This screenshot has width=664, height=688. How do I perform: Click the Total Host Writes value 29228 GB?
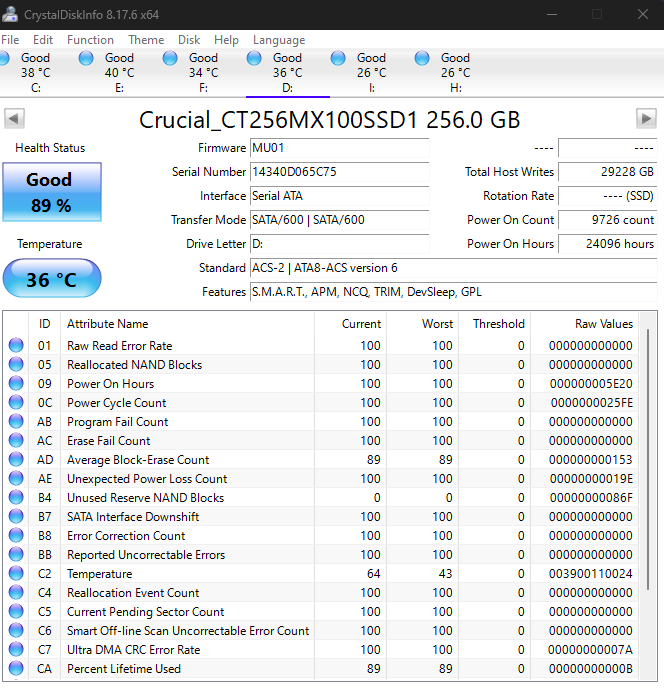pyautogui.click(x=608, y=172)
